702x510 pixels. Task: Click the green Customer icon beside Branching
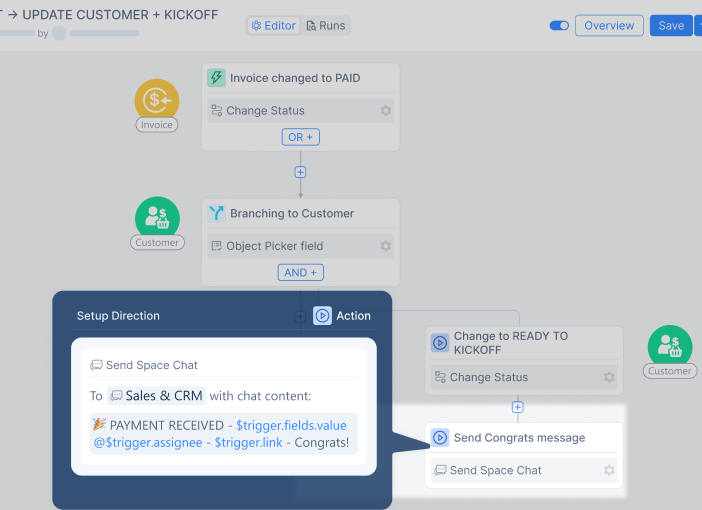coord(157,217)
